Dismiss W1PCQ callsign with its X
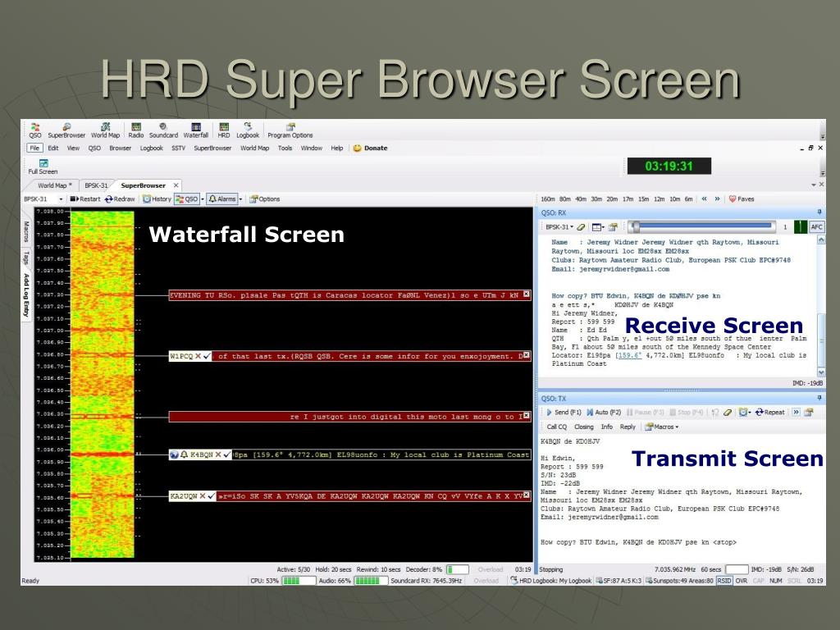840x630 pixels. pos(199,356)
